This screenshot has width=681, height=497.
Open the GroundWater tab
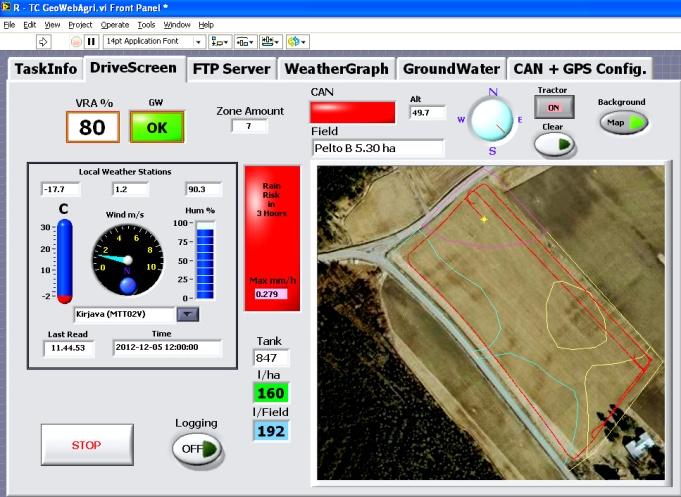pos(451,69)
